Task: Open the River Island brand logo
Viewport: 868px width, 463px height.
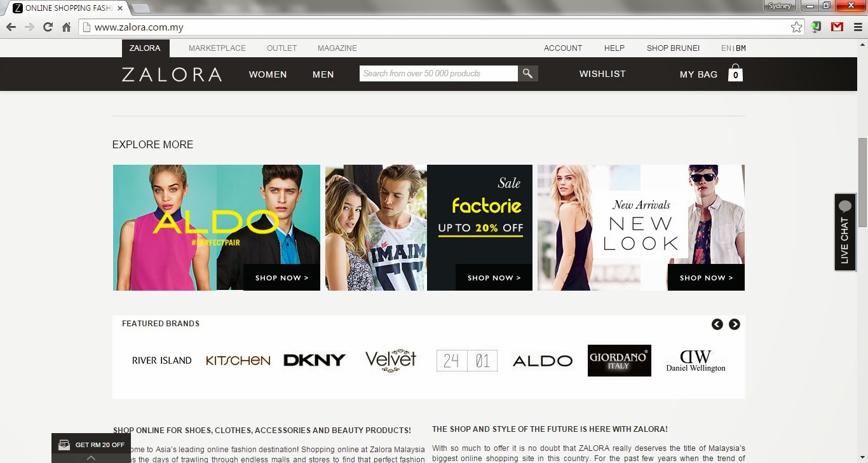Action: (x=161, y=361)
